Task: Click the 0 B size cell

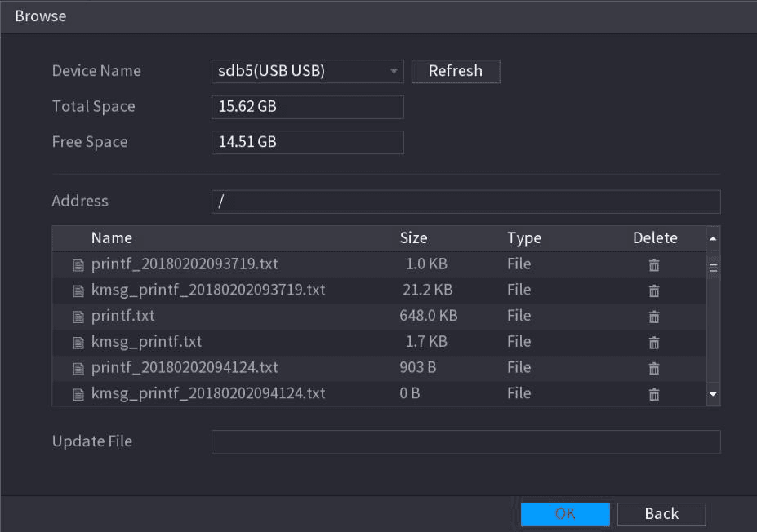Action: (409, 393)
